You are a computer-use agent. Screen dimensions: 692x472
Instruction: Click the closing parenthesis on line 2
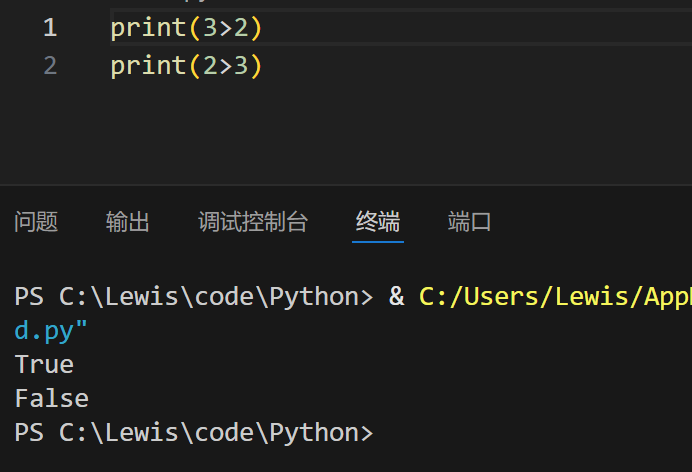[255, 66]
